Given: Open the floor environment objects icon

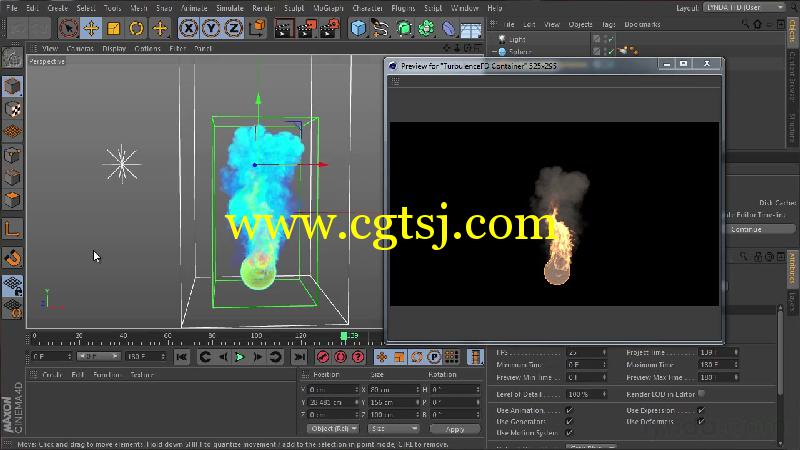Looking at the screenshot, I should coord(471,29).
